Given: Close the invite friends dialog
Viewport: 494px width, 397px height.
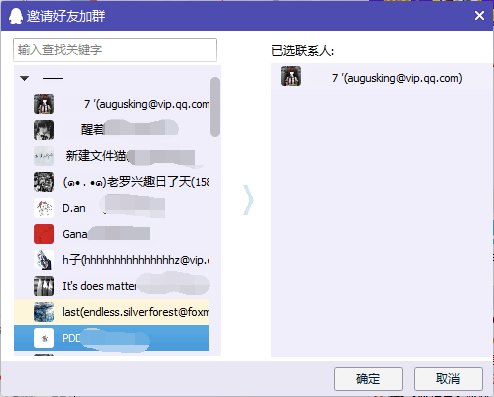Looking at the screenshot, I should click(479, 16).
